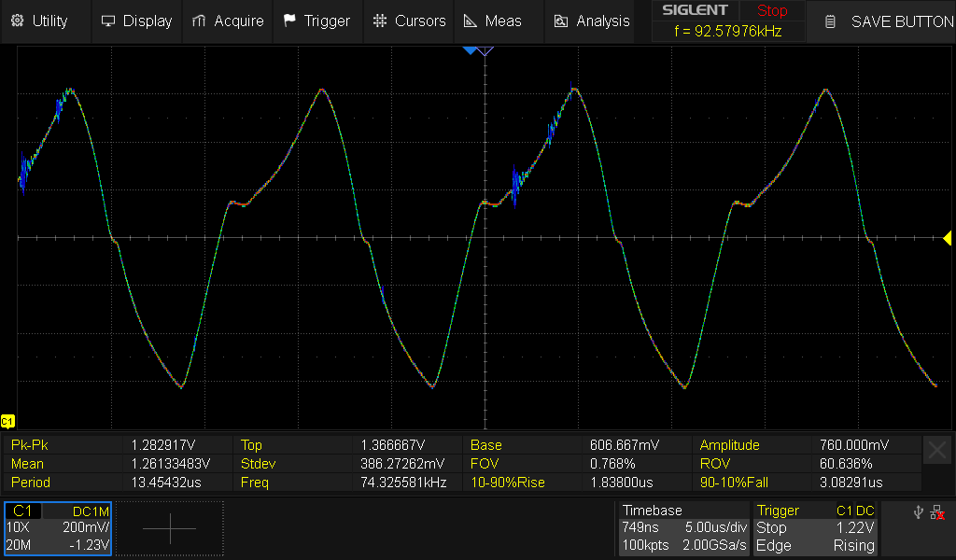The image size is (956, 560).
Task: Click the network connection status icon
Action: coord(938,511)
